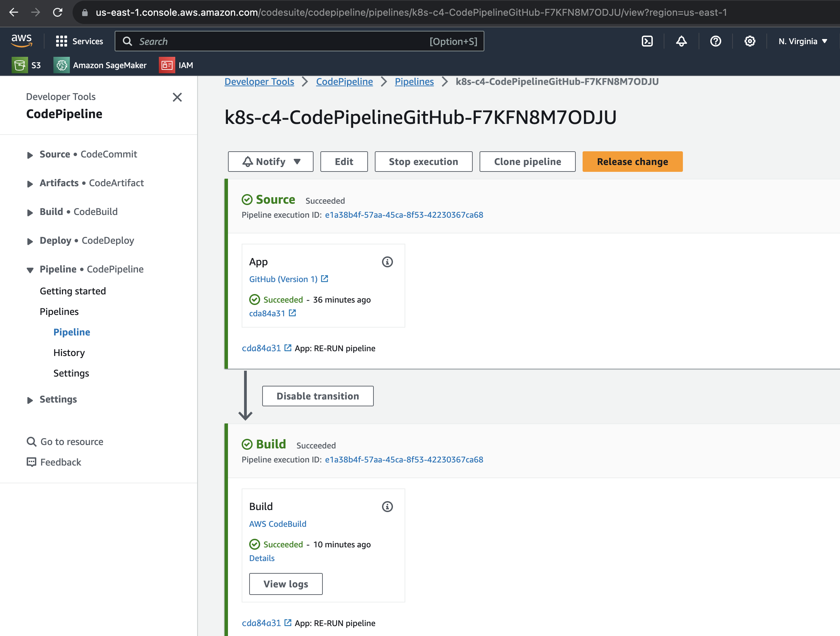Open History in the sidebar
This screenshot has width=840, height=636.
(69, 352)
